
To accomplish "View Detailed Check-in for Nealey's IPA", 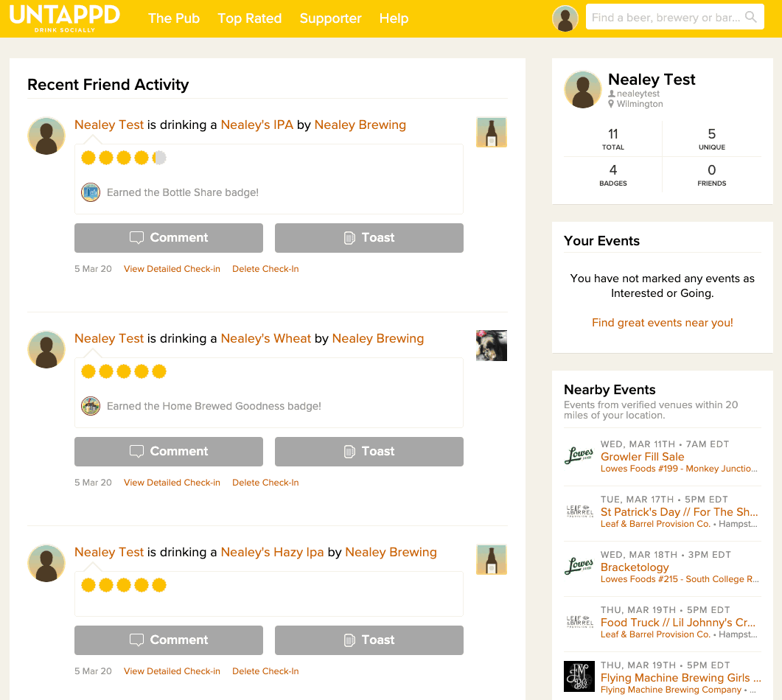I will (x=172, y=269).
